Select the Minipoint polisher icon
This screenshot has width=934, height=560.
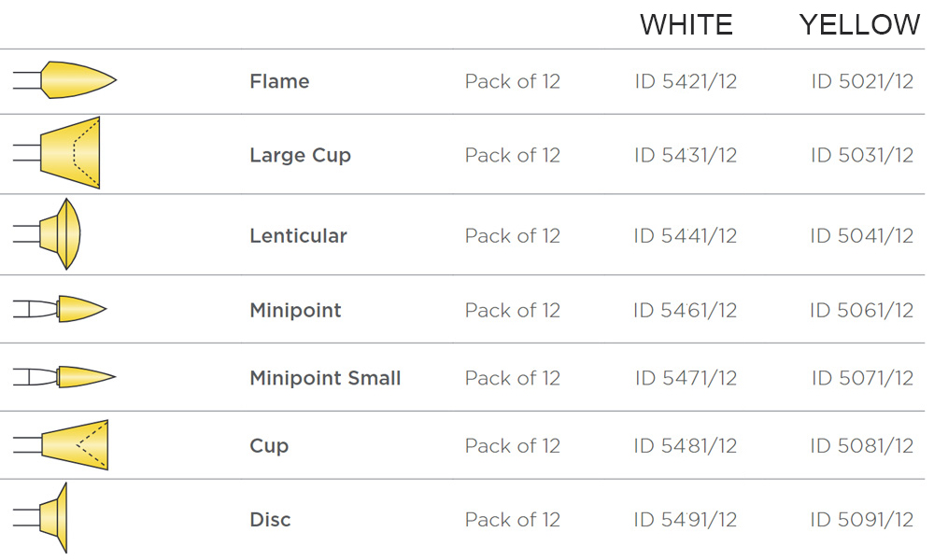tap(60, 309)
